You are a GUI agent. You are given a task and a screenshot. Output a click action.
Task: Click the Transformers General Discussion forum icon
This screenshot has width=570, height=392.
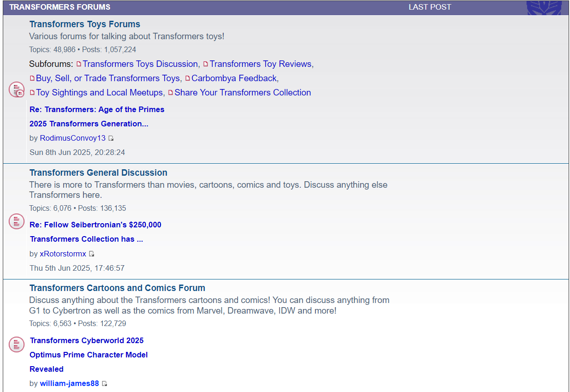tap(17, 221)
